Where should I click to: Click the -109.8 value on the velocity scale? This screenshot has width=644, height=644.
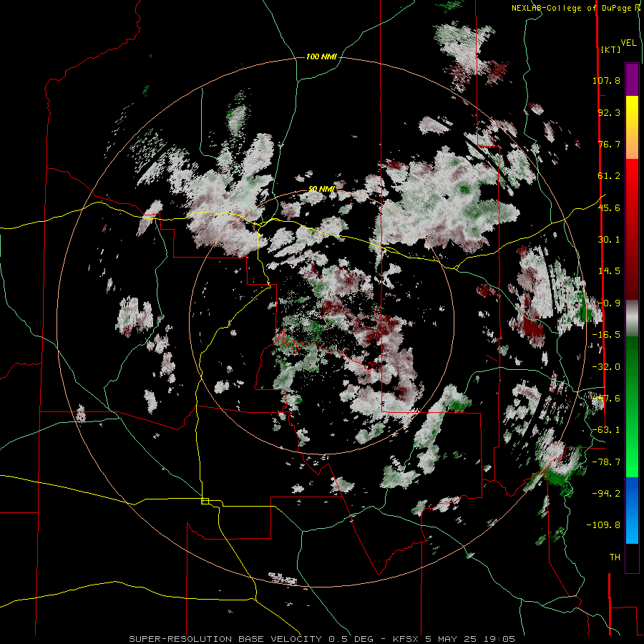(x=603, y=525)
